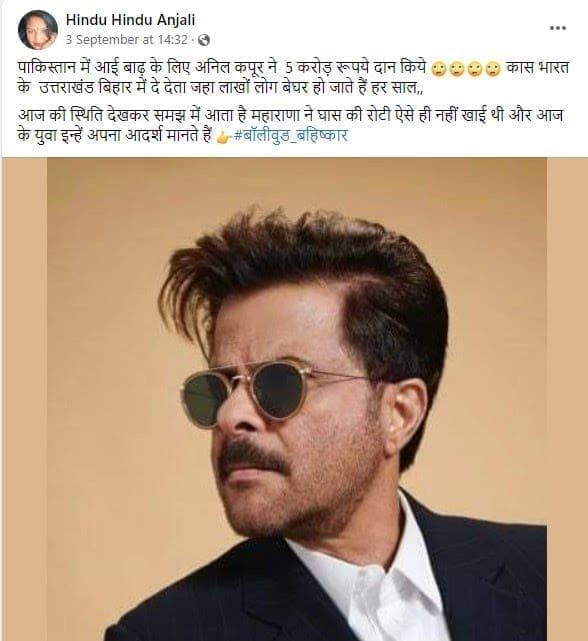Click the second face emoji in the row
This screenshot has width=588, height=641.
[457, 70]
